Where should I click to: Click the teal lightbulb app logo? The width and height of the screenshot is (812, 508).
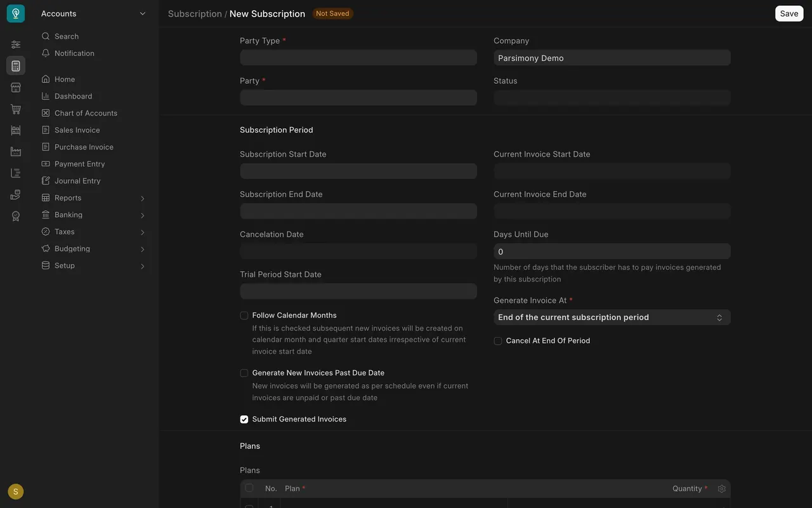click(x=16, y=13)
